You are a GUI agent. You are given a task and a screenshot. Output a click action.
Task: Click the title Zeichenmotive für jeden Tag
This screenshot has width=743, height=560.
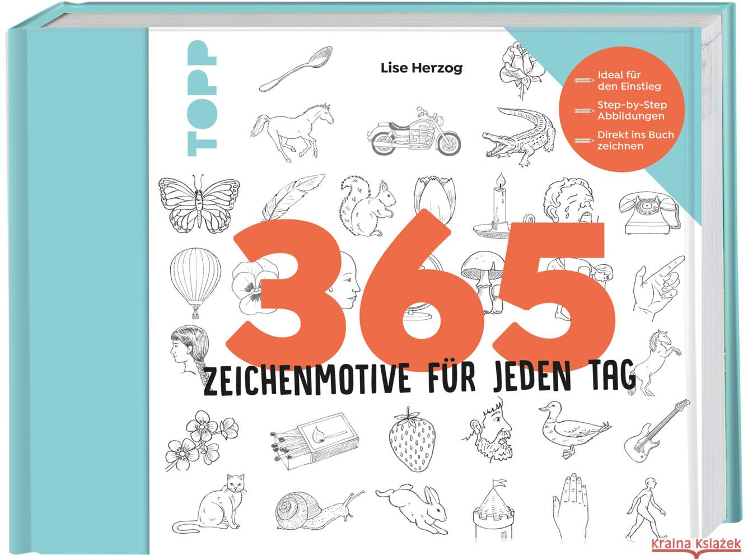point(420,379)
